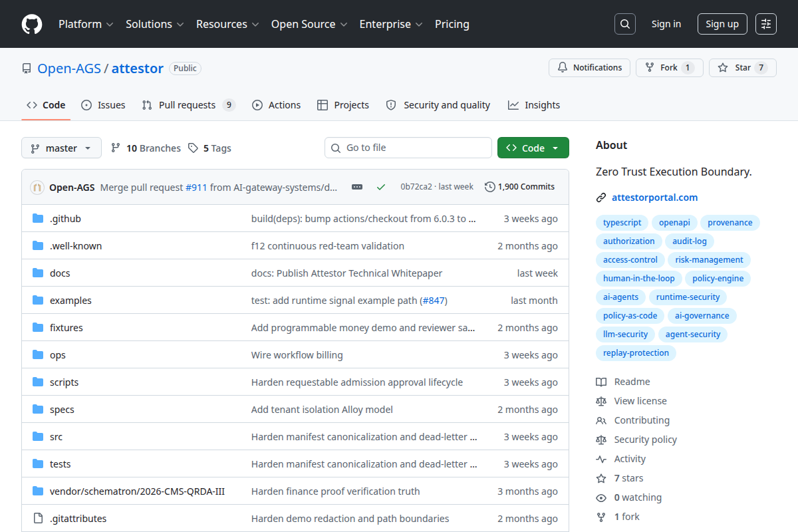Click the search magnifier icon in header
The height and width of the screenshot is (532, 798).
625,24
